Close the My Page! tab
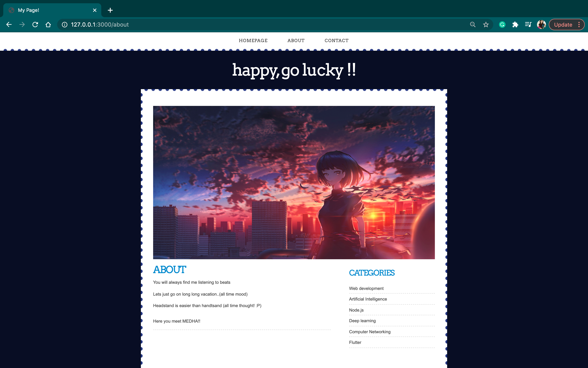Screen dimensions: 588x368 click(x=95, y=10)
